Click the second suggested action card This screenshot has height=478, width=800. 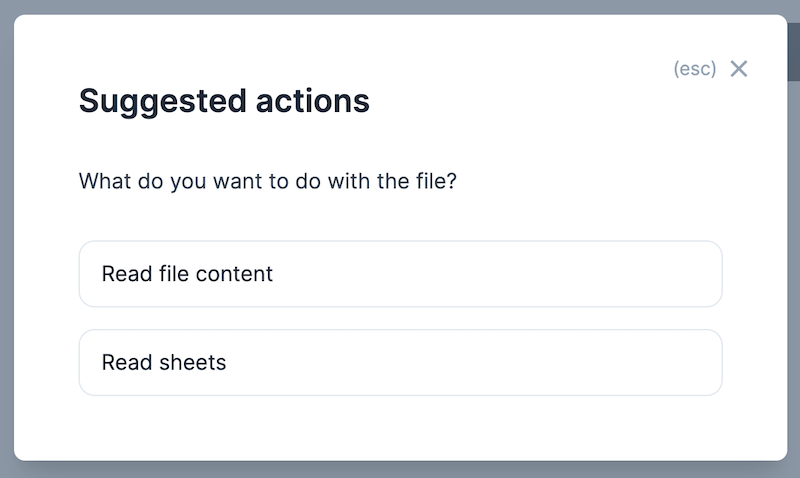click(400, 362)
